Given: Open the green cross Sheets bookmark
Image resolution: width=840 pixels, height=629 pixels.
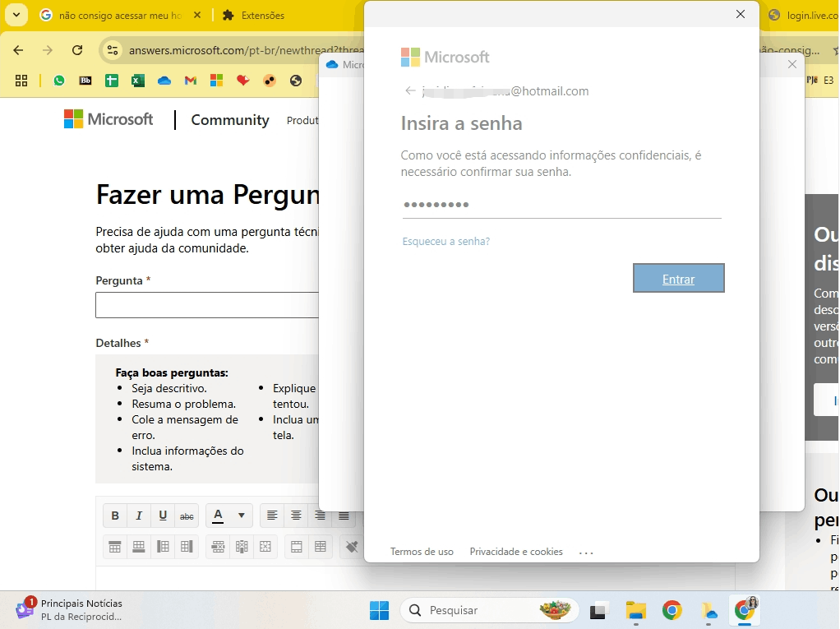Looking at the screenshot, I should tap(112, 81).
